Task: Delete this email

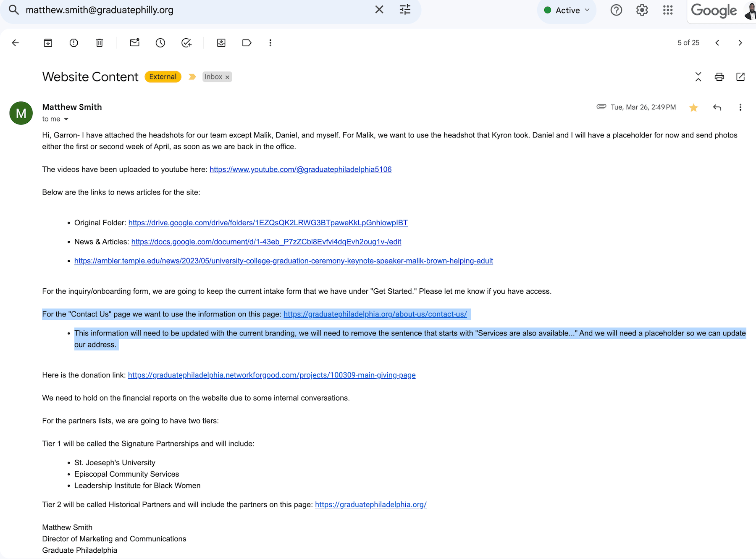Action: pyautogui.click(x=100, y=43)
